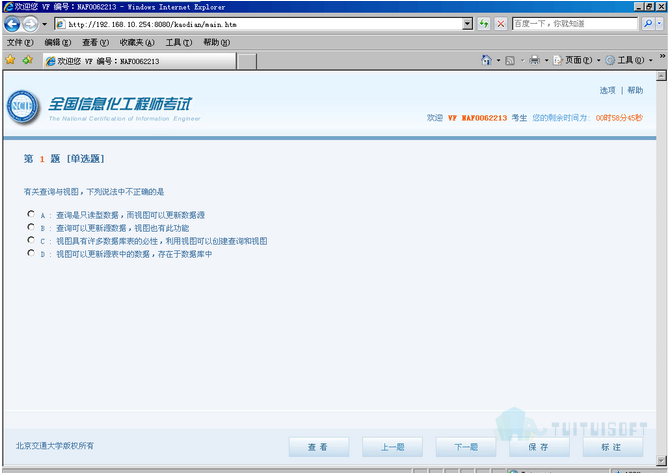Click the scrollbar down arrow
669x473 pixels.
click(x=661, y=461)
